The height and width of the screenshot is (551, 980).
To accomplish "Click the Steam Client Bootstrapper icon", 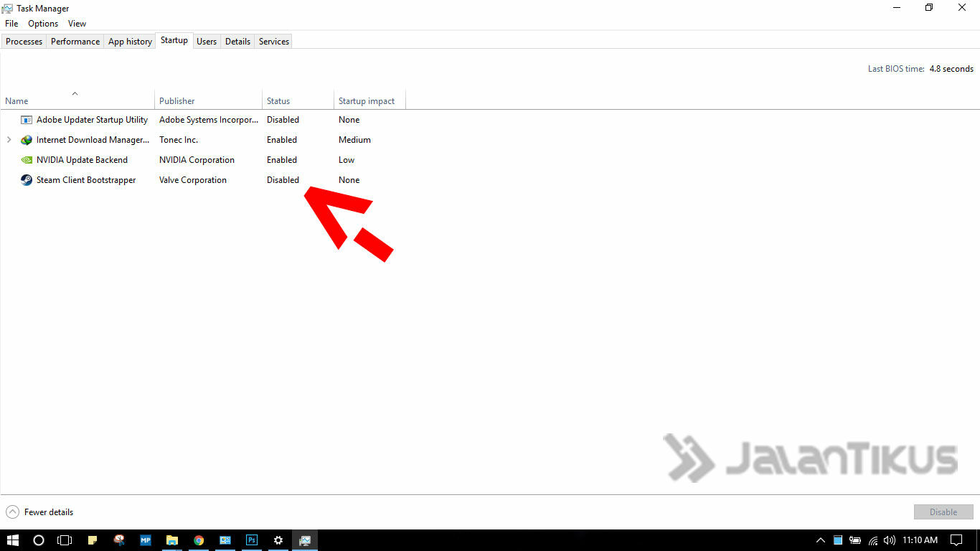I will pyautogui.click(x=27, y=180).
